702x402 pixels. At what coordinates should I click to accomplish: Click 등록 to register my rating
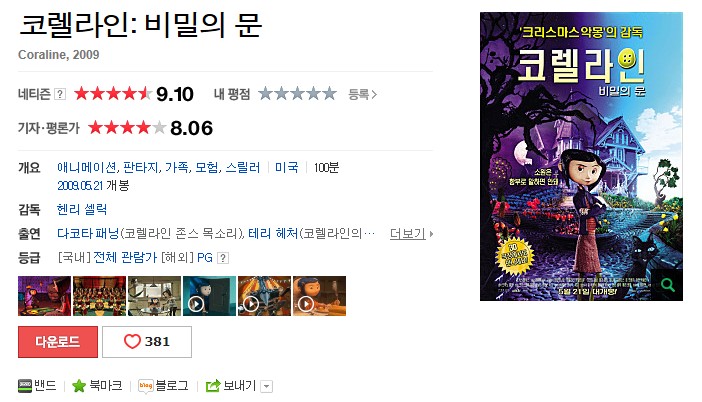(x=362, y=94)
